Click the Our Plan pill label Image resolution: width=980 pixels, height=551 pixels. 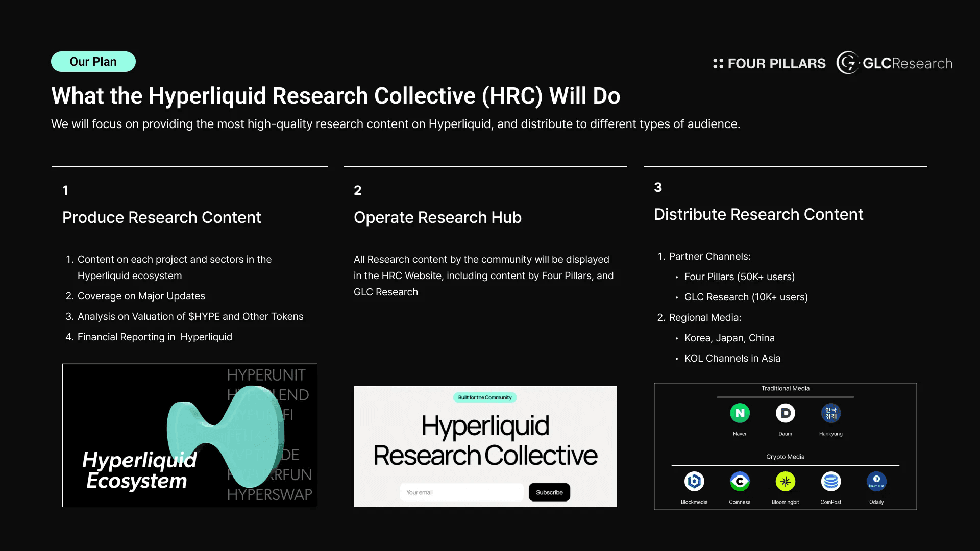click(93, 62)
